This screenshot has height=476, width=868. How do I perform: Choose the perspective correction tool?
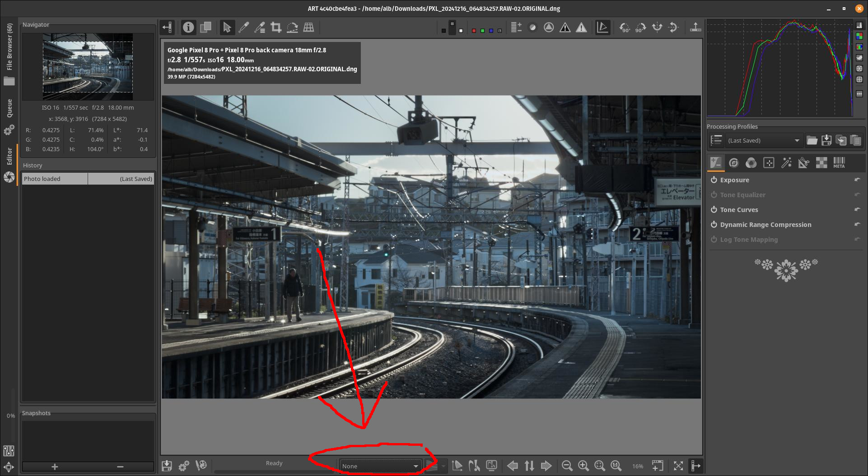[308, 28]
